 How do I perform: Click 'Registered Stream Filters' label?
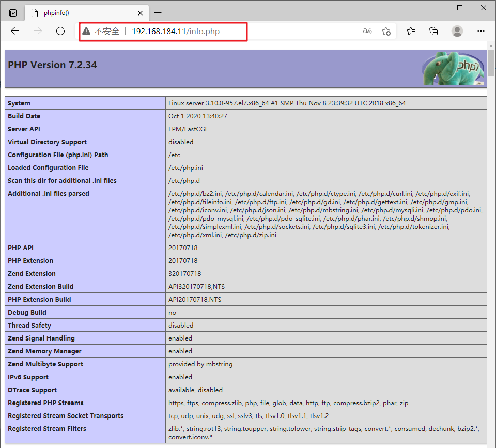tap(47, 429)
